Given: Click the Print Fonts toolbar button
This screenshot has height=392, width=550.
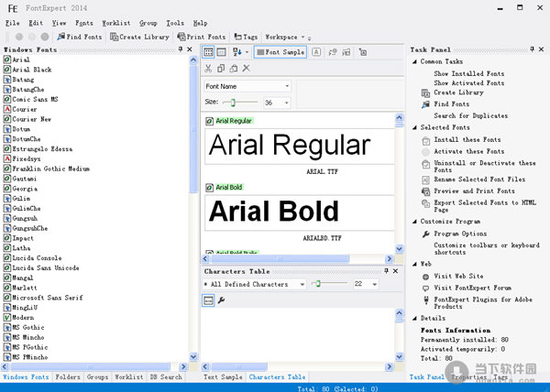Looking at the screenshot, I should point(202,37).
